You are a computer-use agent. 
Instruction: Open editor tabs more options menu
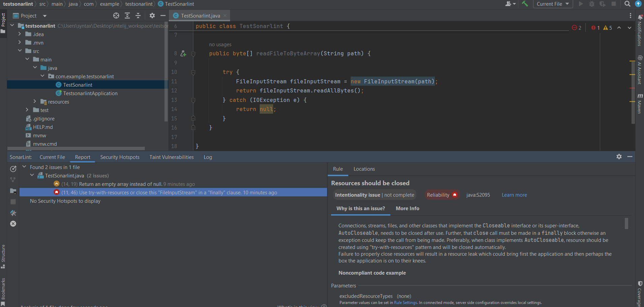(x=630, y=16)
